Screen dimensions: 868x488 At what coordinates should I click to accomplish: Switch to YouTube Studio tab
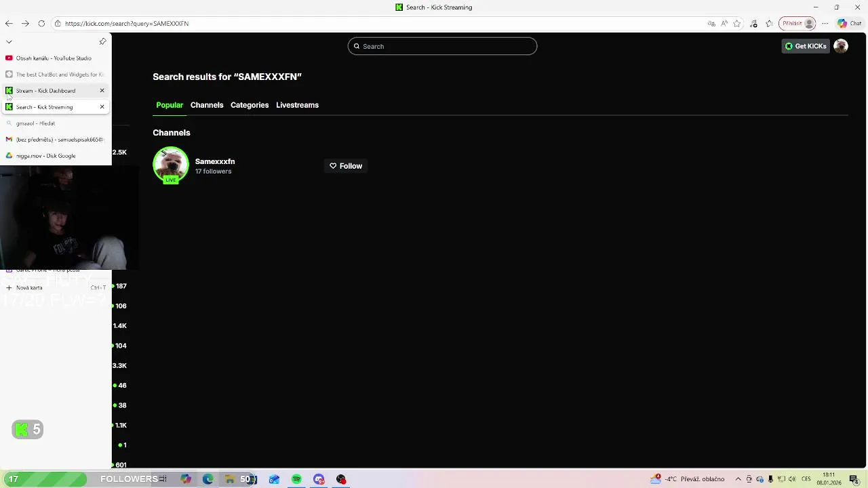[56, 58]
